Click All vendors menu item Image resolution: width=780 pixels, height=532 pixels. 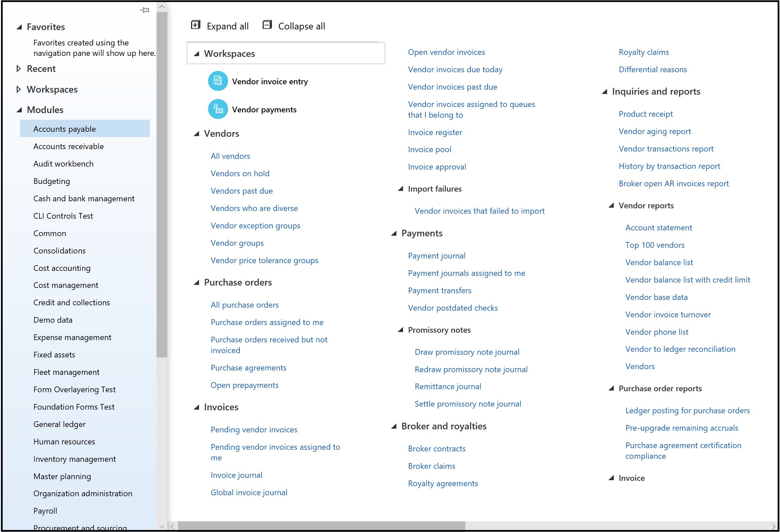point(230,155)
